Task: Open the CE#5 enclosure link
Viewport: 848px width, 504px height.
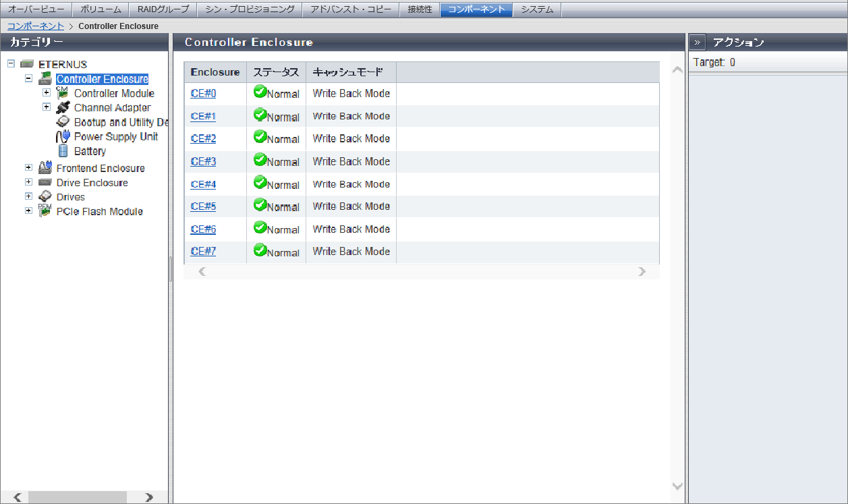Action: click(203, 206)
